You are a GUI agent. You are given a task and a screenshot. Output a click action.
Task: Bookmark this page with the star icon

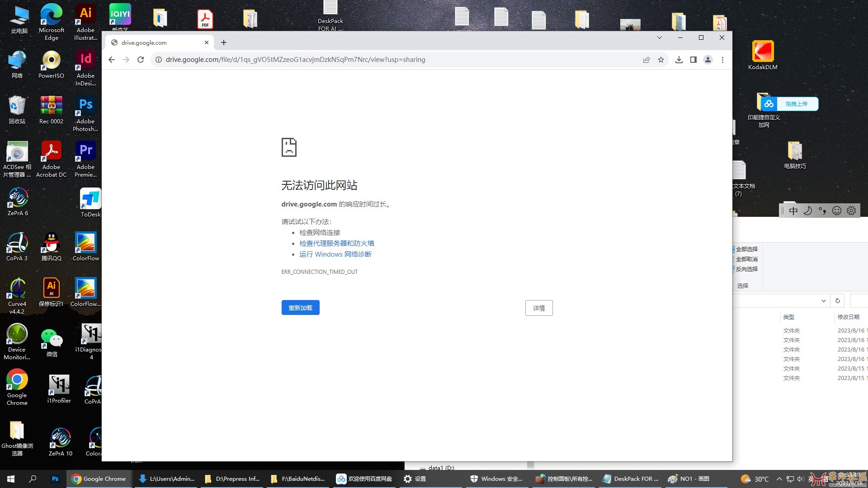click(x=661, y=60)
